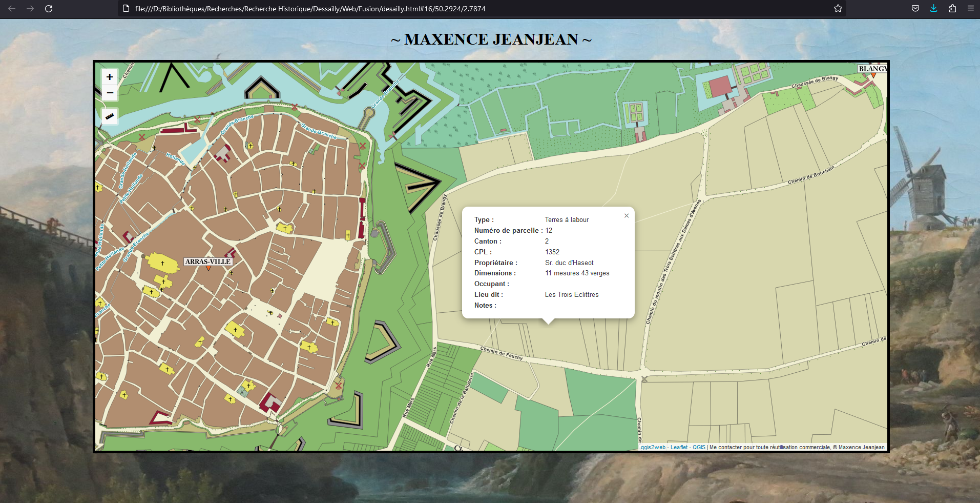Save page to Pocket

pyautogui.click(x=915, y=9)
